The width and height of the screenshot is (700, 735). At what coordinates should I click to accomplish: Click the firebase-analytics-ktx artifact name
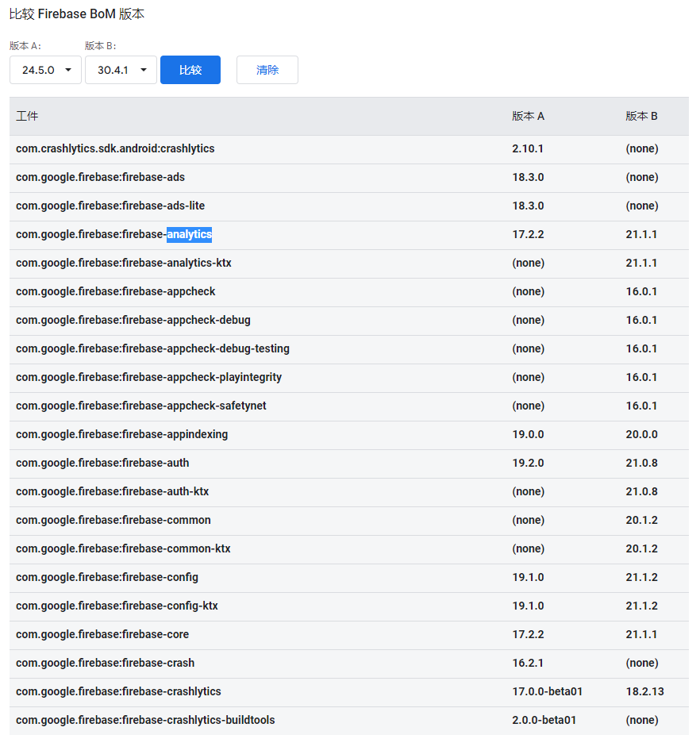(x=124, y=263)
